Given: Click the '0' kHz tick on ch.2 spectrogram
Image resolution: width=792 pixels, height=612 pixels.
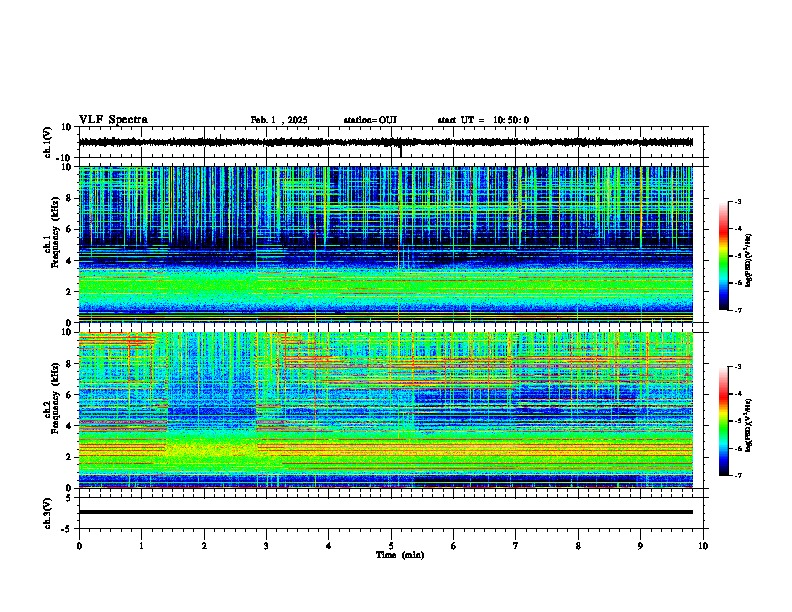Looking at the screenshot, I should (x=69, y=488).
